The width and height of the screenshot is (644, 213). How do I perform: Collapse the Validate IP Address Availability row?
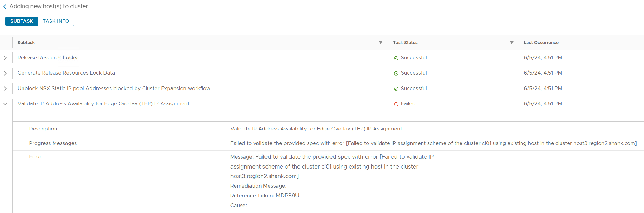click(x=5, y=104)
